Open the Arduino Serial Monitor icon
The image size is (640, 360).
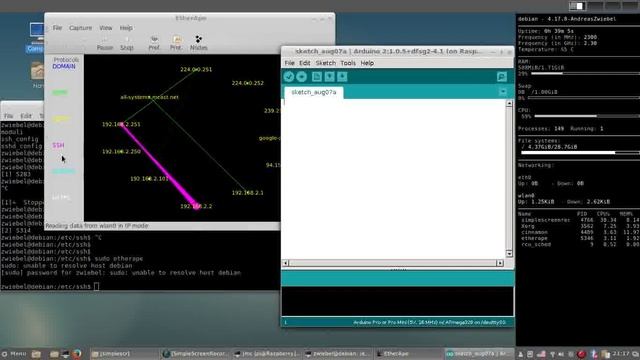tap(502, 76)
